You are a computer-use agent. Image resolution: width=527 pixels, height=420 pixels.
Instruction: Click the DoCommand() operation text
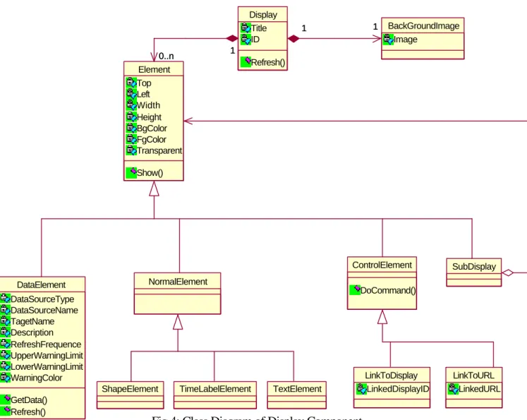pos(388,290)
